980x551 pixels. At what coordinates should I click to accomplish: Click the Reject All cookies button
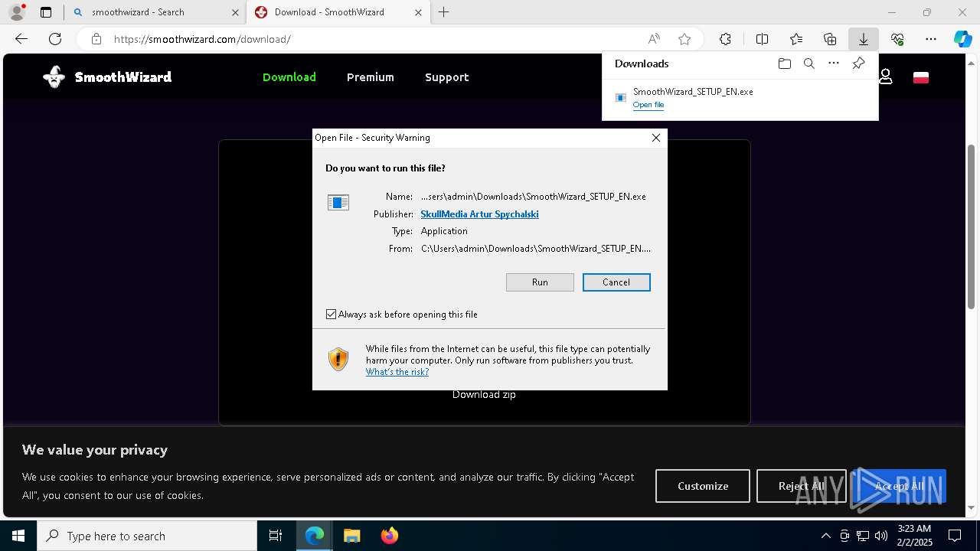coord(802,486)
